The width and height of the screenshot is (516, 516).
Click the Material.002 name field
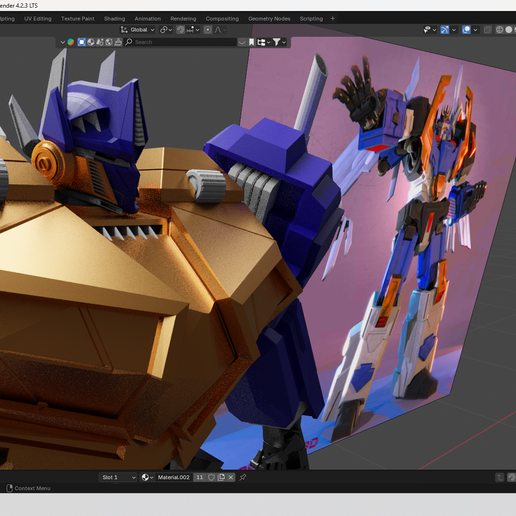(174, 477)
